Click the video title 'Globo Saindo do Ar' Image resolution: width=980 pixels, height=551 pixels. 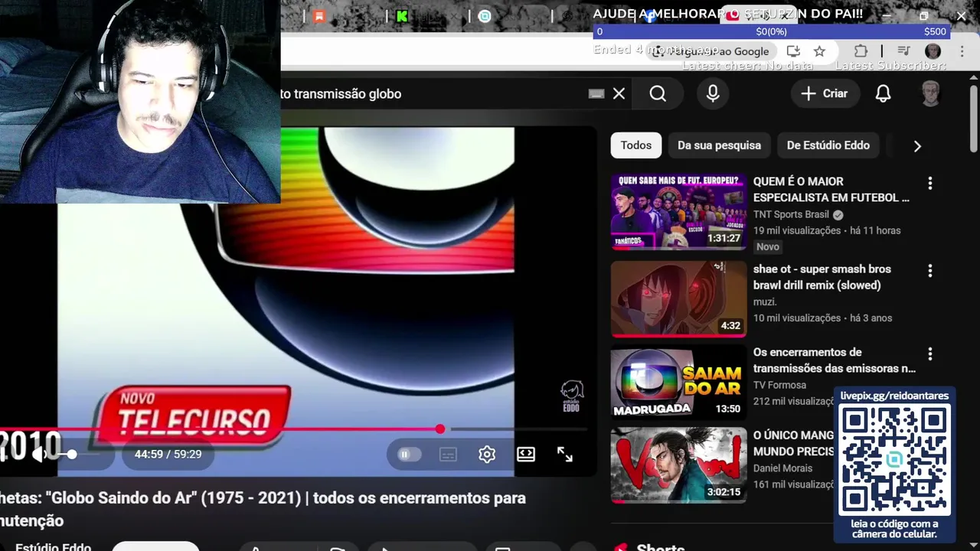263,509
